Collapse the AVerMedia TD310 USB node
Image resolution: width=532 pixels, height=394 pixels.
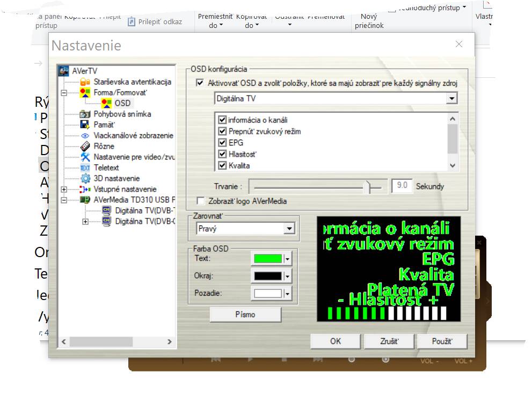point(64,200)
